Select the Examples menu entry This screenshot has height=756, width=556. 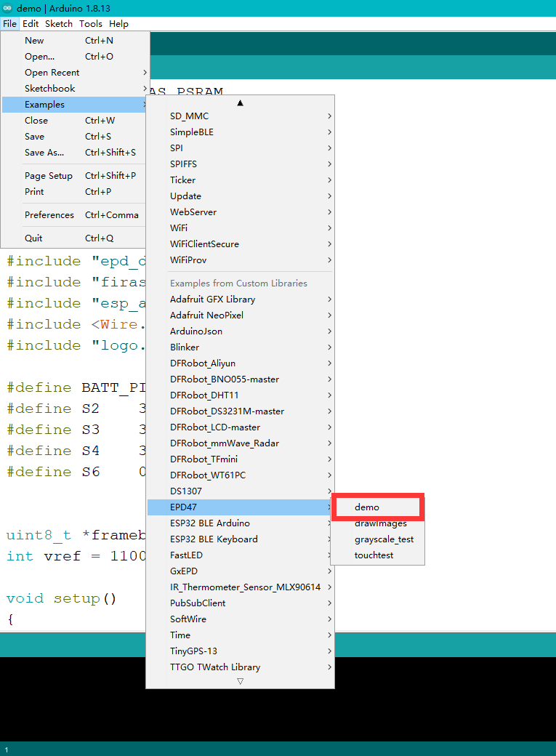(x=75, y=104)
